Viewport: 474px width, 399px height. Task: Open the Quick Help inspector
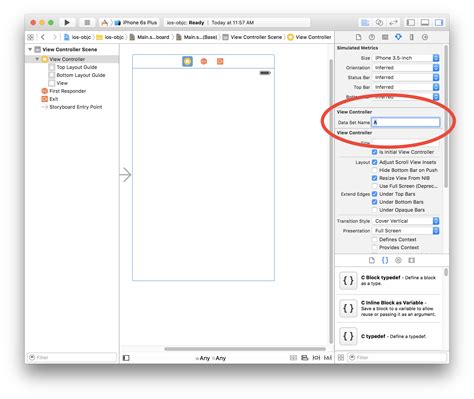pyautogui.click(x=372, y=37)
